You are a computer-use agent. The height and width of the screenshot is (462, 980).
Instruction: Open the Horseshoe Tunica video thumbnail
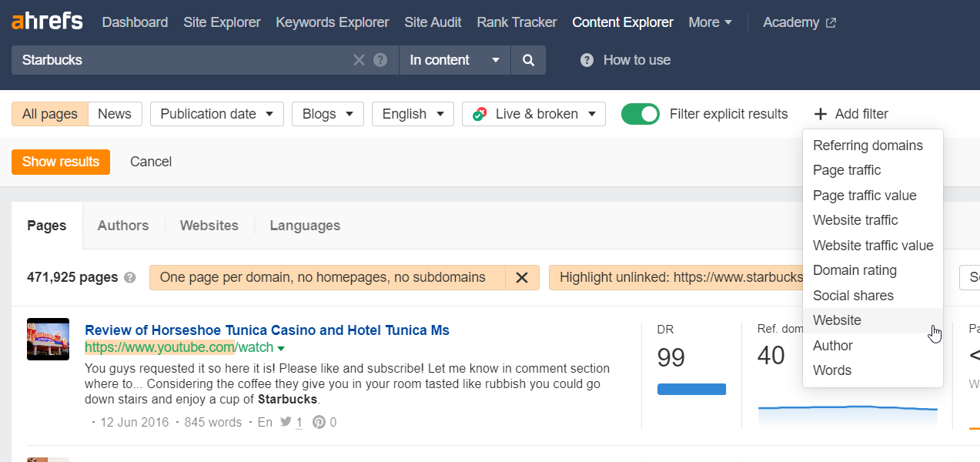pyautogui.click(x=48, y=339)
